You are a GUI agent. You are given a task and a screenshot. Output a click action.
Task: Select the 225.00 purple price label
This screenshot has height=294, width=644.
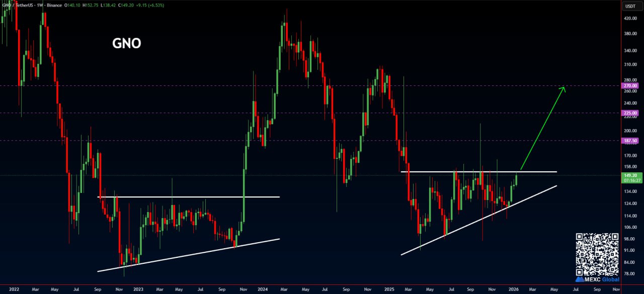point(631,113)
